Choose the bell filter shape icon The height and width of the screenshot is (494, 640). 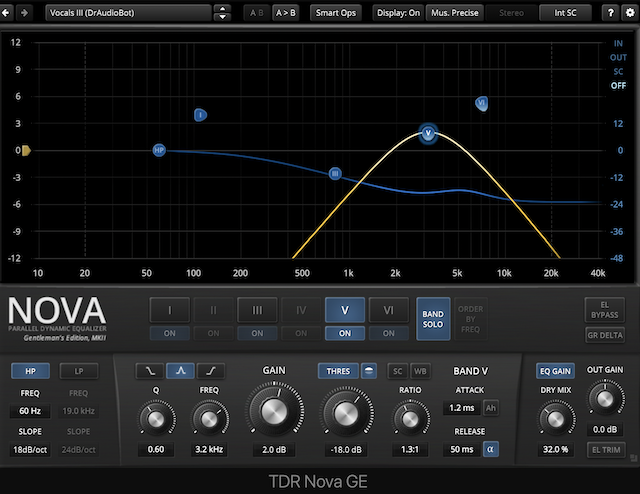coord(181,371)
